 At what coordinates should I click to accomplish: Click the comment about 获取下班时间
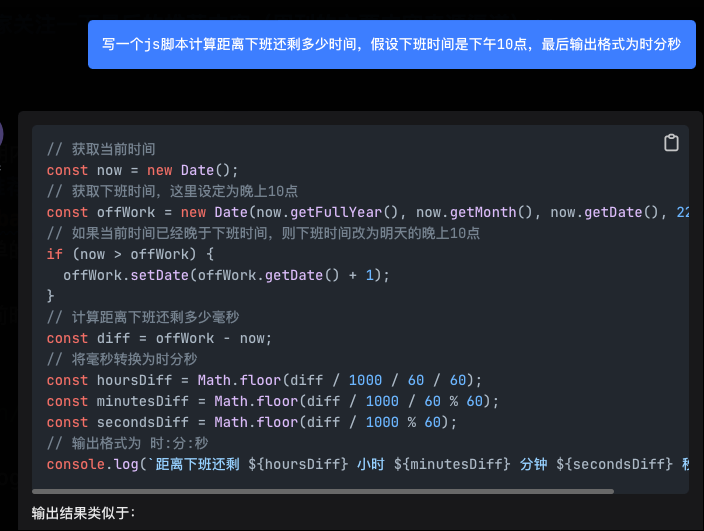[172, 191]
